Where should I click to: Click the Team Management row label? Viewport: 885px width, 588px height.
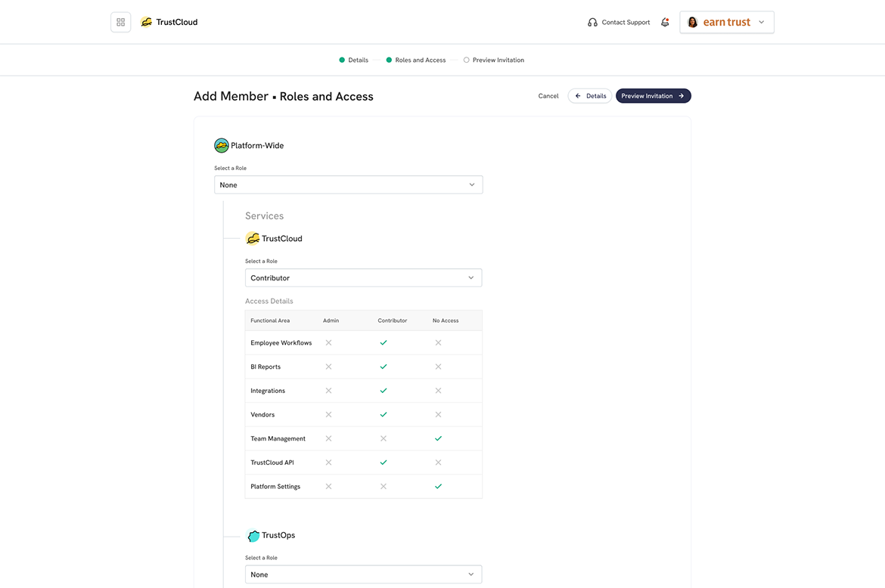[278, 438]
